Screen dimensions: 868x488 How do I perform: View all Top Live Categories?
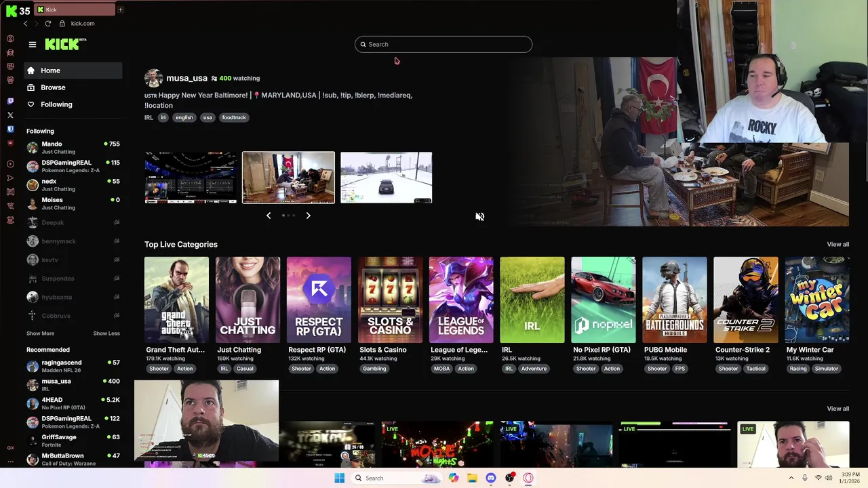pyautogui.click(x=837, y=244)
